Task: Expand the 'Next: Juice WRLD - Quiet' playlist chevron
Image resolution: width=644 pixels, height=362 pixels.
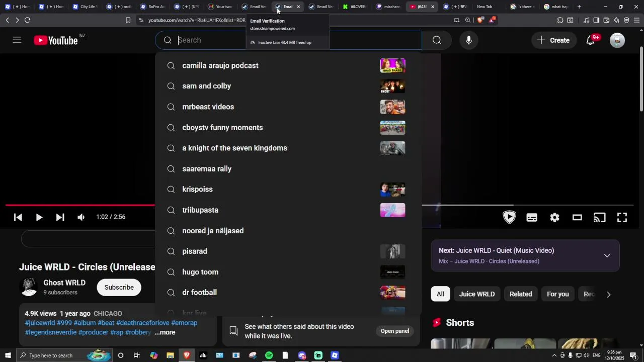Action: pyautogui.click(x=607, y=255)
